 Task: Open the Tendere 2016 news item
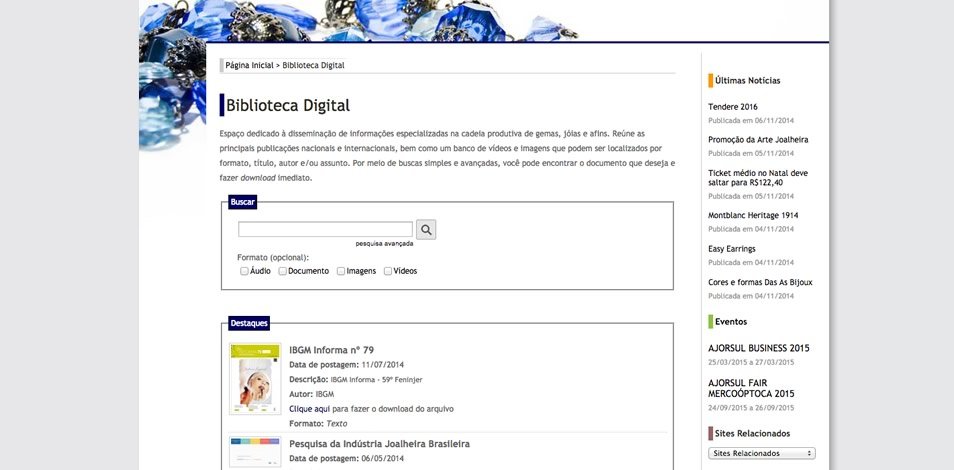pyautogui.click(x=733, y=107)
